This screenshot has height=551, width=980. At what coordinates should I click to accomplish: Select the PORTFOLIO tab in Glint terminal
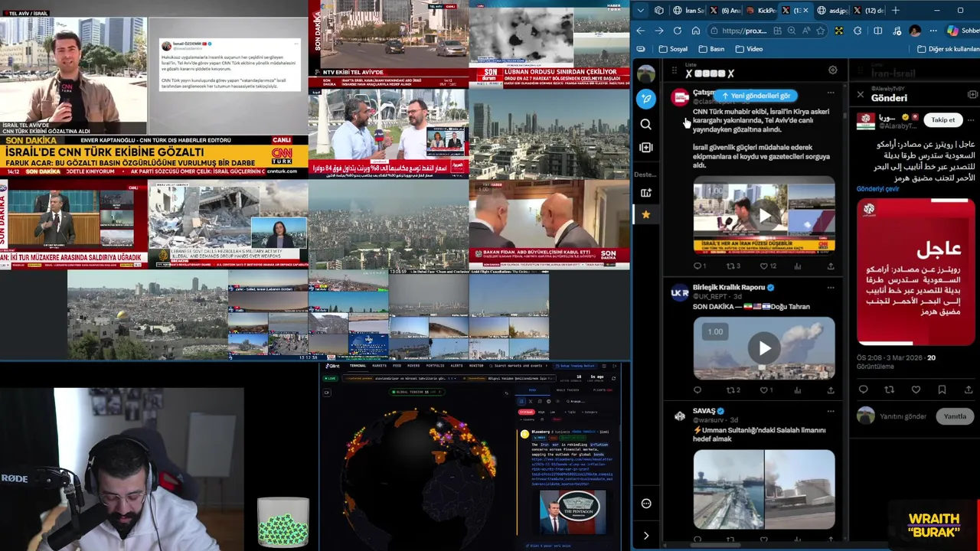pos(435,366)
